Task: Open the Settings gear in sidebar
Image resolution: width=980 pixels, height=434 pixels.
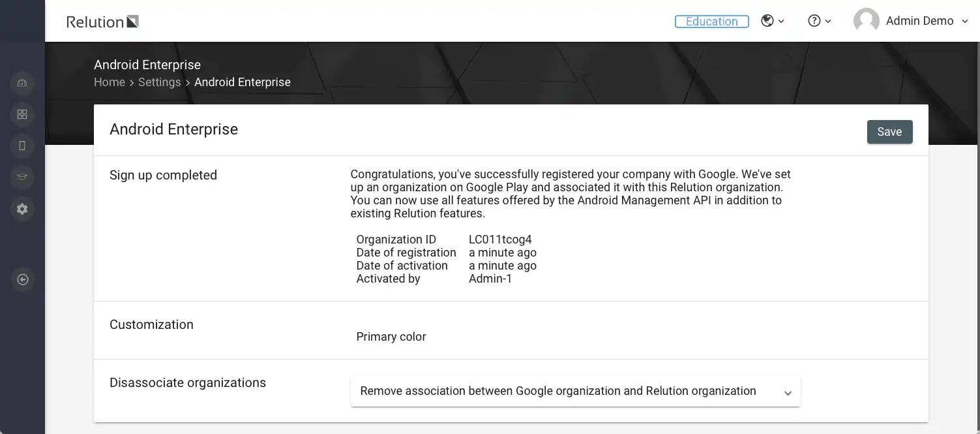Action: [22, 209]
